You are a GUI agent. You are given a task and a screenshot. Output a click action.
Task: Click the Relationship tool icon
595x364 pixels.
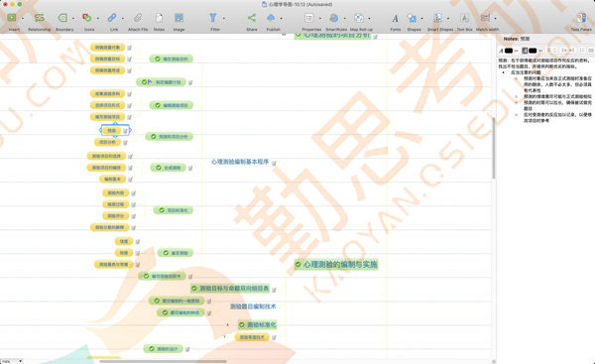point(39,18)
